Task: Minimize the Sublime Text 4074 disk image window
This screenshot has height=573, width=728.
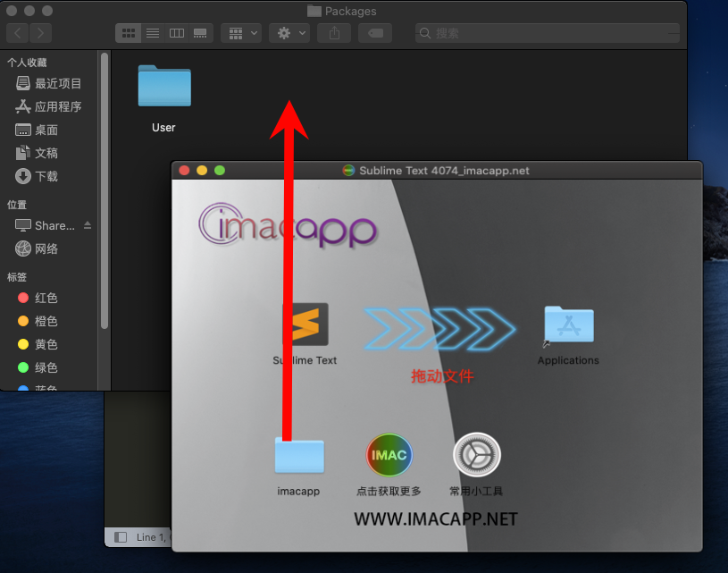Action: pos(202,171)
